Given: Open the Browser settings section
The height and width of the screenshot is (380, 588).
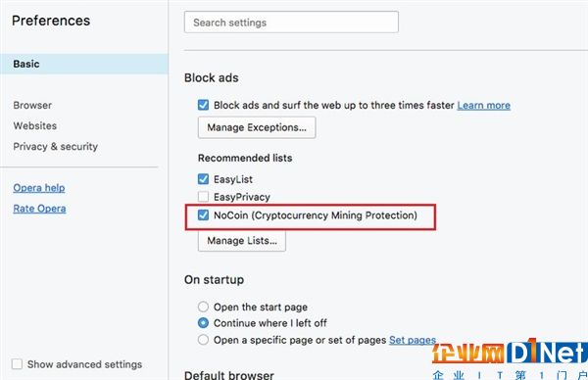Looking at the screenshot, I should [x=32, y=106].
